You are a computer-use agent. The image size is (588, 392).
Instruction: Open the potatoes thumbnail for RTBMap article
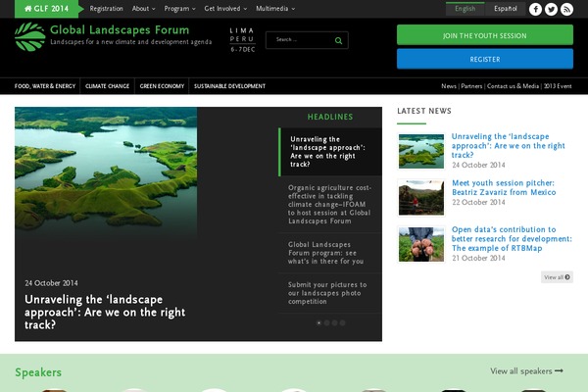click(x=421, y=244)
